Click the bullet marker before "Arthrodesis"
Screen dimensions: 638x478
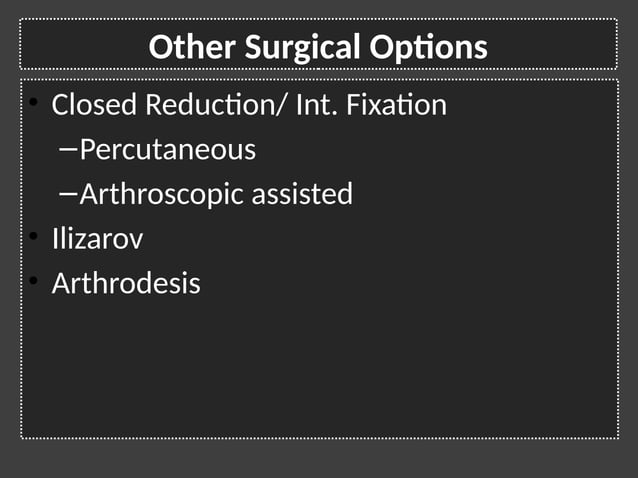33,281
